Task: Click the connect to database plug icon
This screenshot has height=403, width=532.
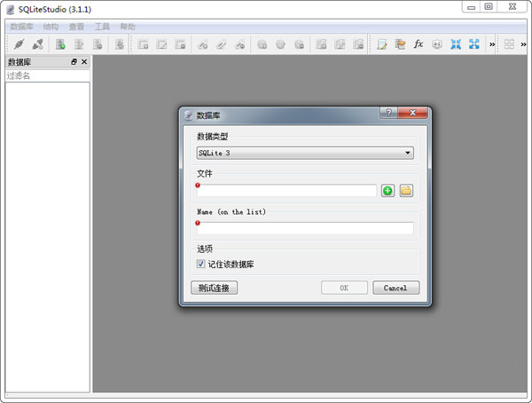Action: pyautogui.click(x=19, y=43)
